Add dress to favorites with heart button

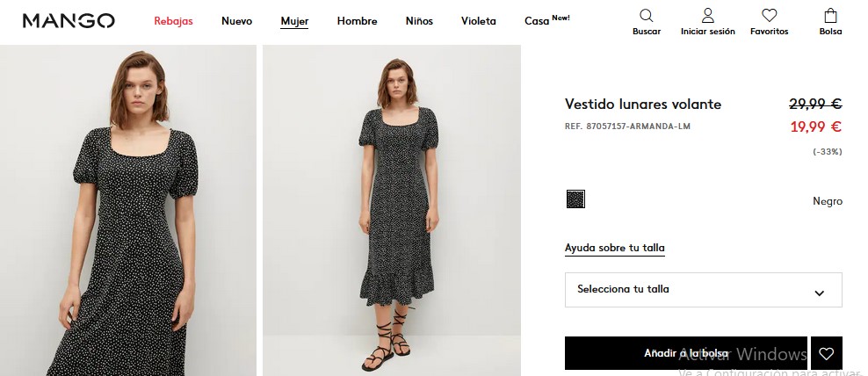tap(827, 353)
